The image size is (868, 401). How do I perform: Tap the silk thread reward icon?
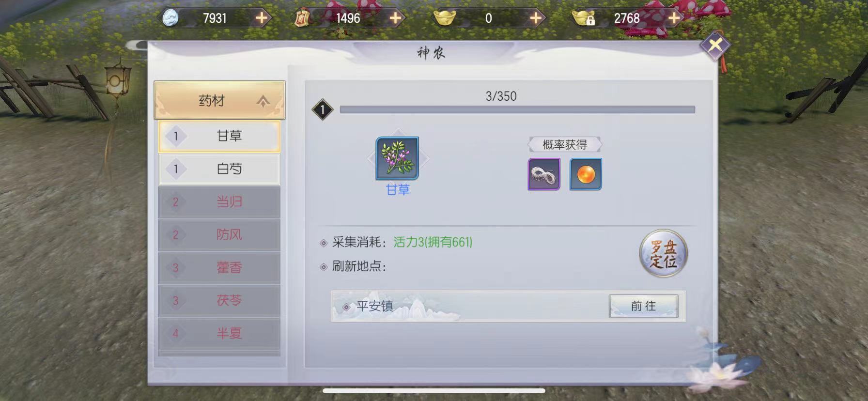coord(544,174)
